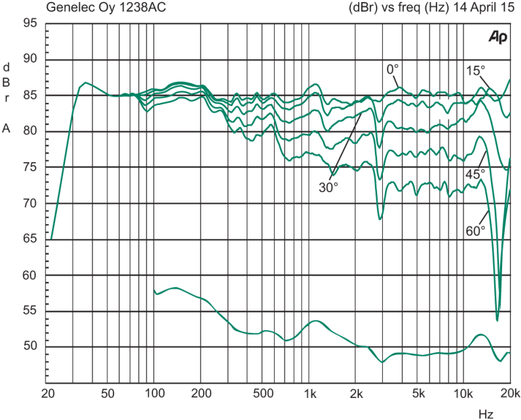The height and width of the screenshot is (420, 521).
Task: Click the 'Genelec Oy 1238AC' title text
Action: click(106, 7)
